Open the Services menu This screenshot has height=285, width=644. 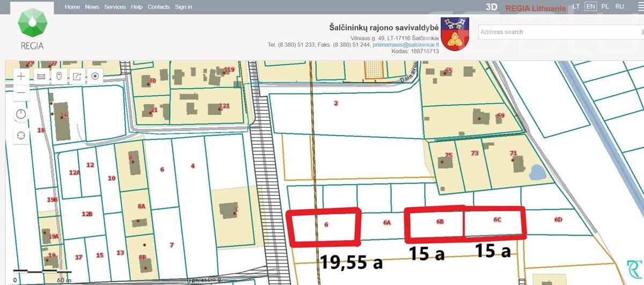click(115, 7)
